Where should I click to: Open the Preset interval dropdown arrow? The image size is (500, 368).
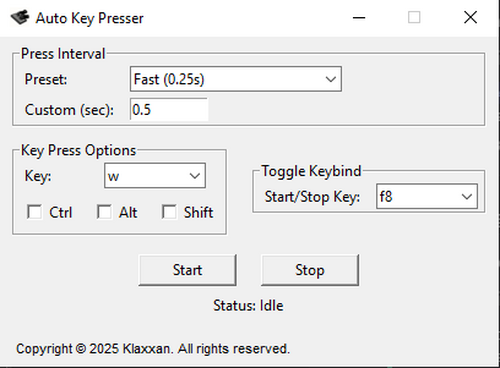point(331,79)
